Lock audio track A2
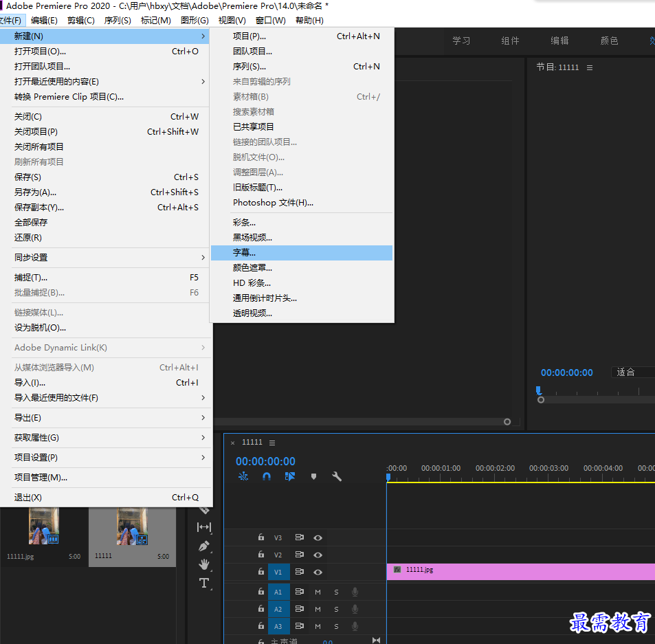The width and height of the screenshot is (655, 644). point(261,608)
